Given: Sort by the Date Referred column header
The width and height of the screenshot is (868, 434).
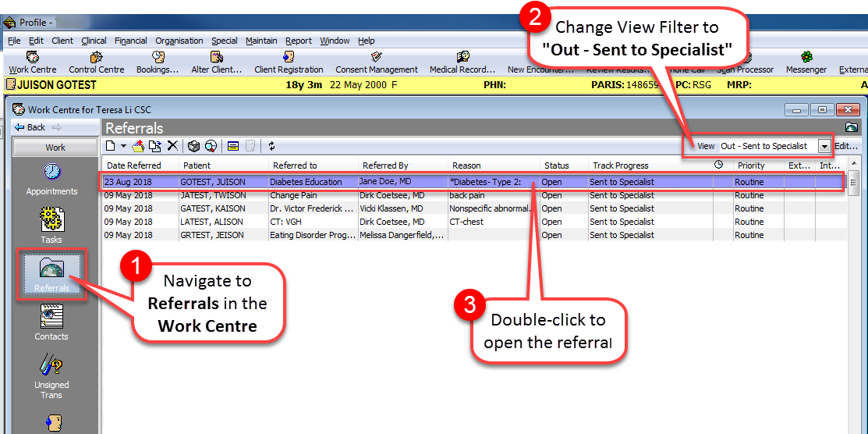Looking at the screenshot, I should tap(134, 165).
